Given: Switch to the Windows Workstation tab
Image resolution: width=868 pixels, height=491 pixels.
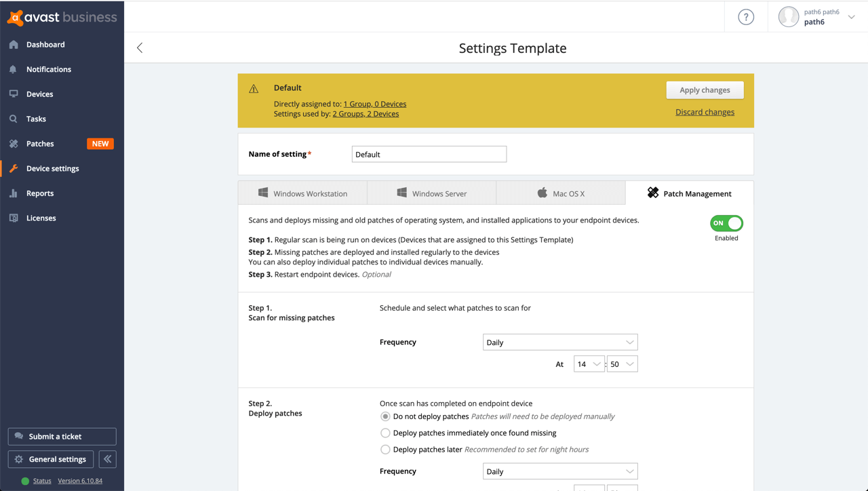Looking at the screenshot, I should (302, 193).
